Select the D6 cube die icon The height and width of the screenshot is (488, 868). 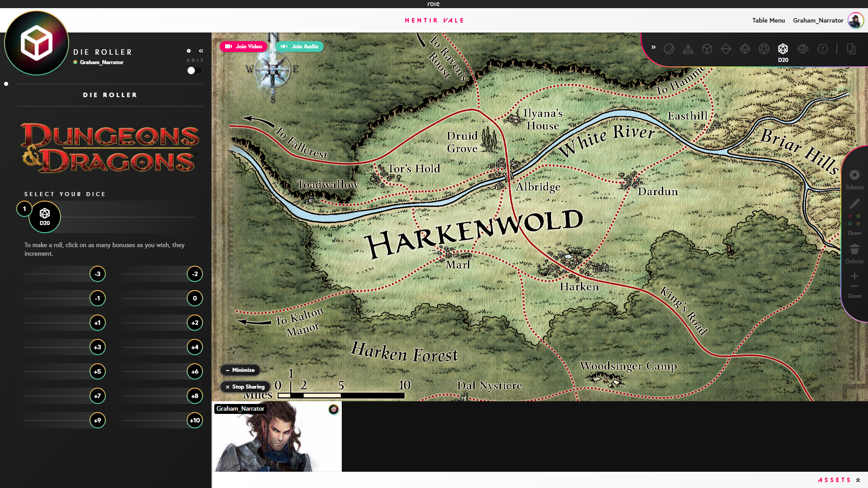[707, 49]
